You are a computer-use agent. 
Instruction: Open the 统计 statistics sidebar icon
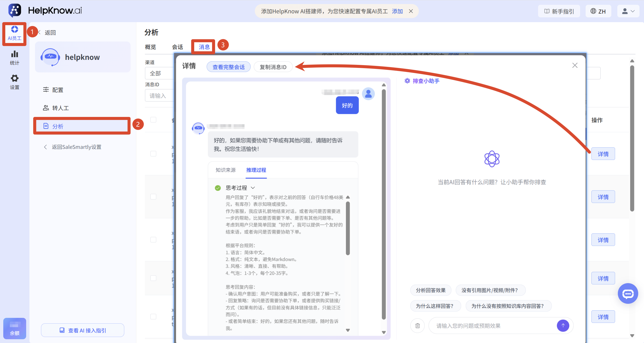pos(14,58)
